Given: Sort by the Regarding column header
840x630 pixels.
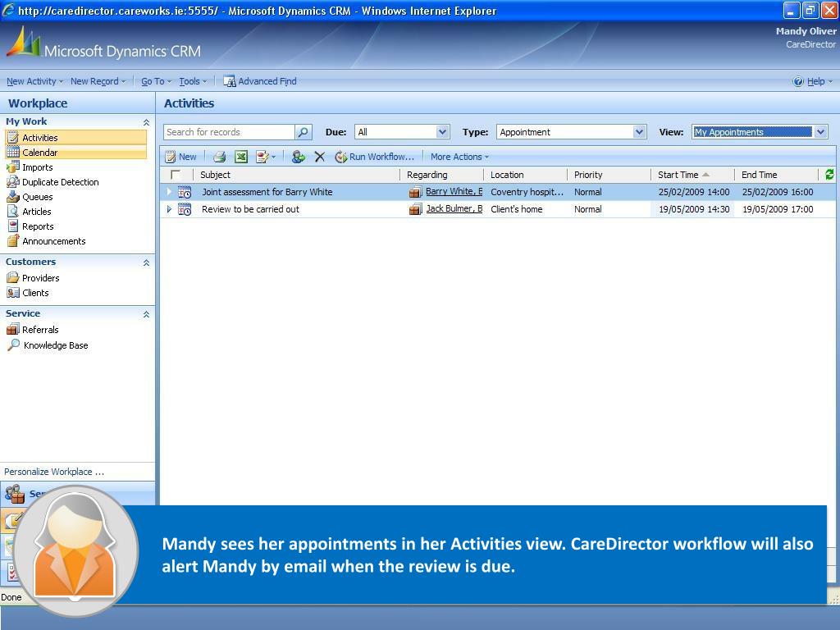Looking at the screenshot, I should [x=441, y=175].
